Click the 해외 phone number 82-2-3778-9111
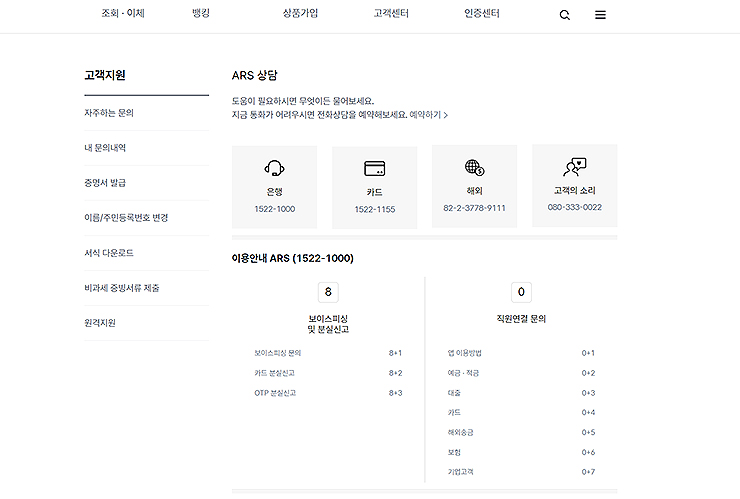This screenshot has width=740, height=499. [x=474, y=208]
